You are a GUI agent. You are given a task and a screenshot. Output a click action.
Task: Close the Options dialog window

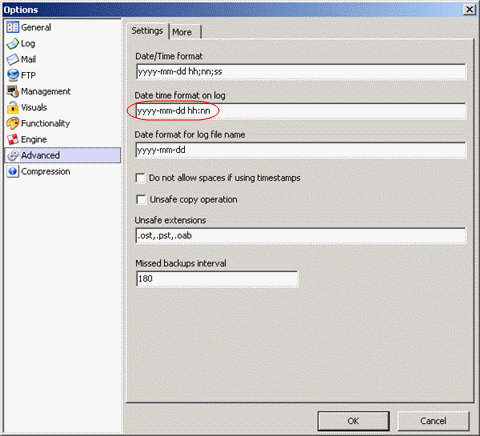tap(469, 9)
